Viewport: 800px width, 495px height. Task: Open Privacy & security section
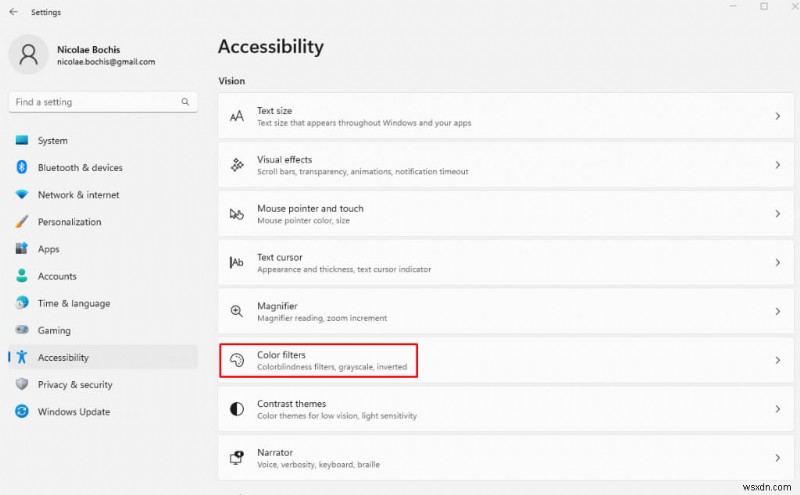(x=103, y=384)
